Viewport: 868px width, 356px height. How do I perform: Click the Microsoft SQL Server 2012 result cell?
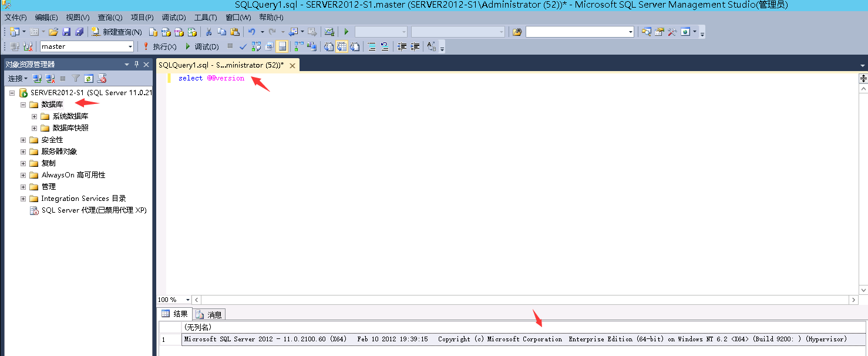(x=523, y=339)
